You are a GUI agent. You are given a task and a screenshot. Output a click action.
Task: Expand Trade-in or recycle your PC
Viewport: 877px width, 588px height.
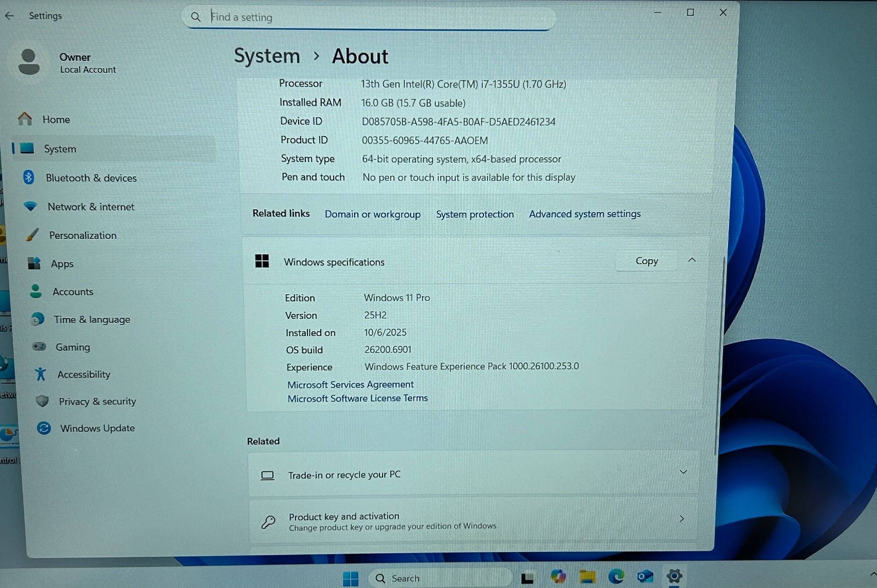click(683, 472)
